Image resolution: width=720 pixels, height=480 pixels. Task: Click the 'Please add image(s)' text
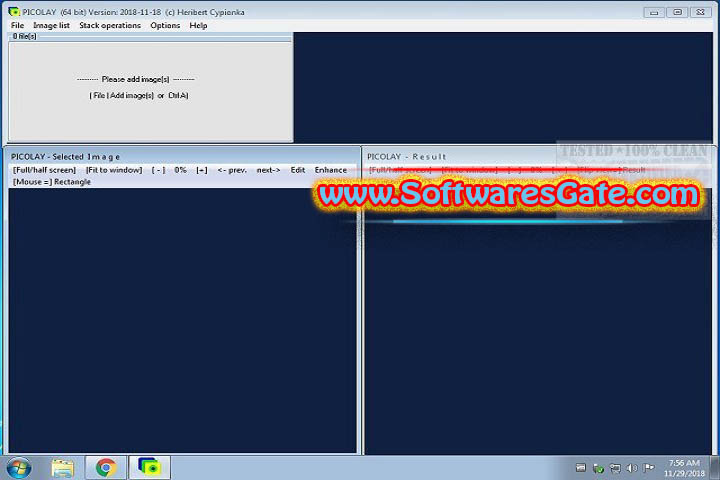point(135,79)
